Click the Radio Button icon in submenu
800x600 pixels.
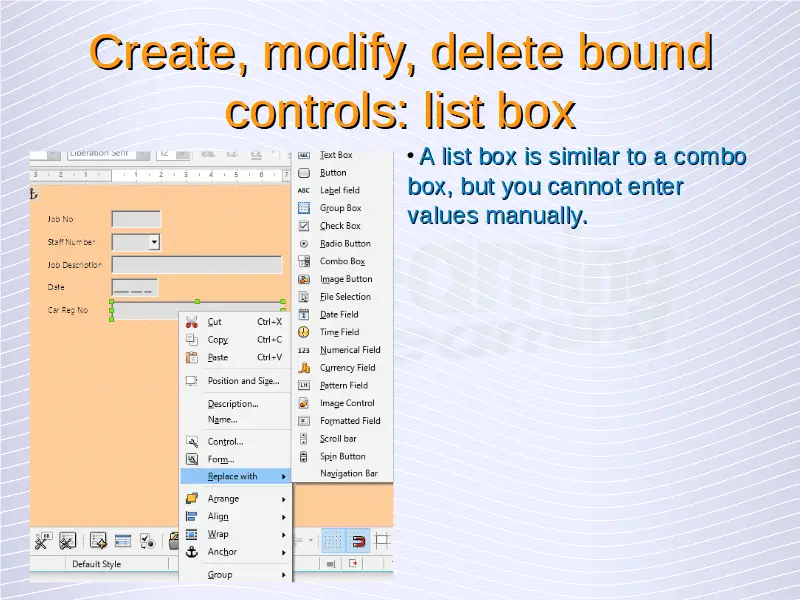(x=304, y=244)
